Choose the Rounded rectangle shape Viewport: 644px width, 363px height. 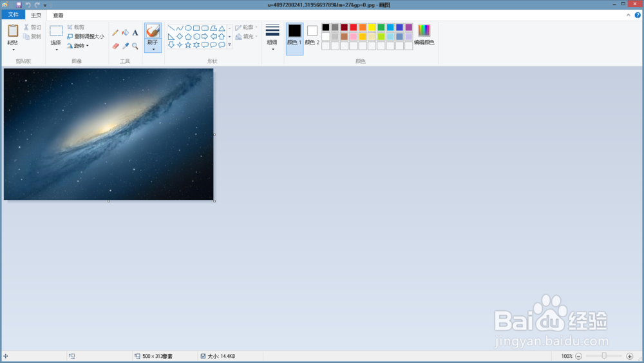[205, 28]
